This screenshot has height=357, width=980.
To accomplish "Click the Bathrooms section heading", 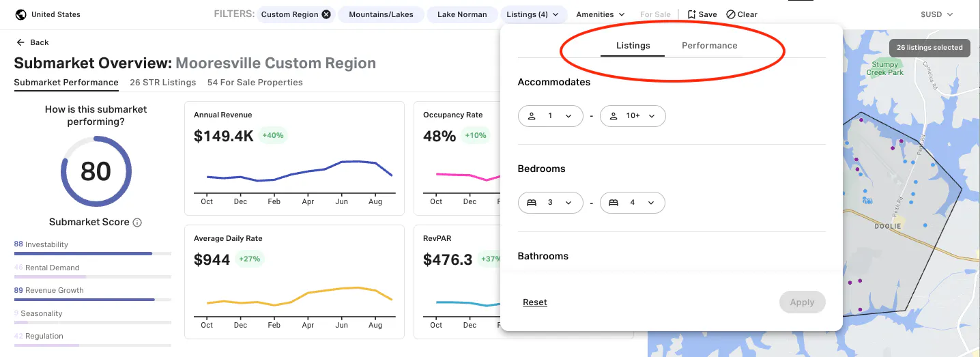I will pos(543,256).
